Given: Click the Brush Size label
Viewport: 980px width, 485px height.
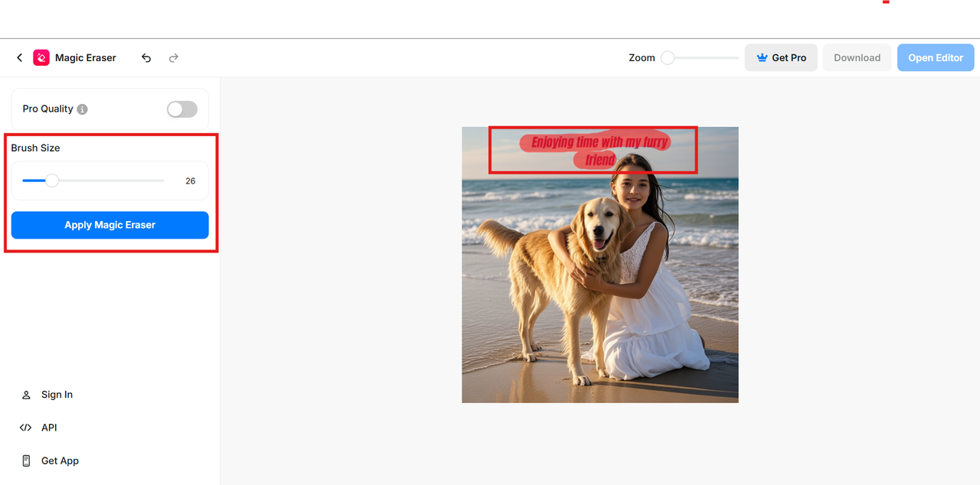Looking at the screenshot, I should click(35, 148).
